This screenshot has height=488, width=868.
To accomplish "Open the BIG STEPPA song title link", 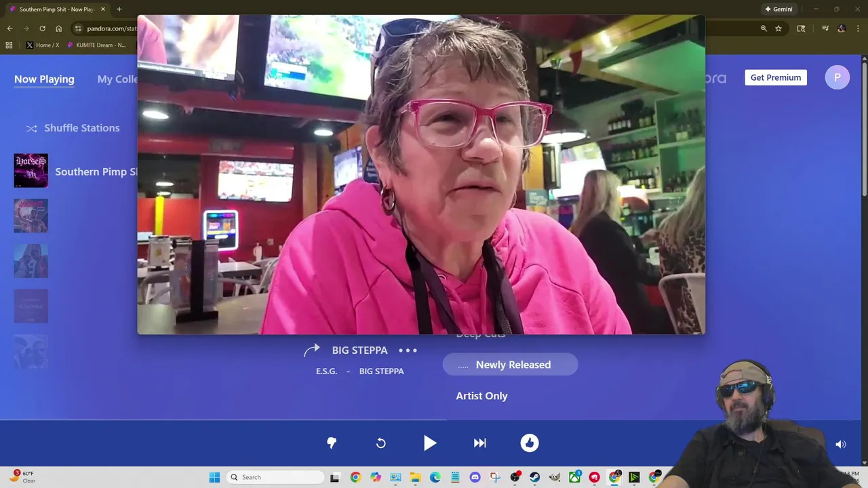I will click(360, 350).
